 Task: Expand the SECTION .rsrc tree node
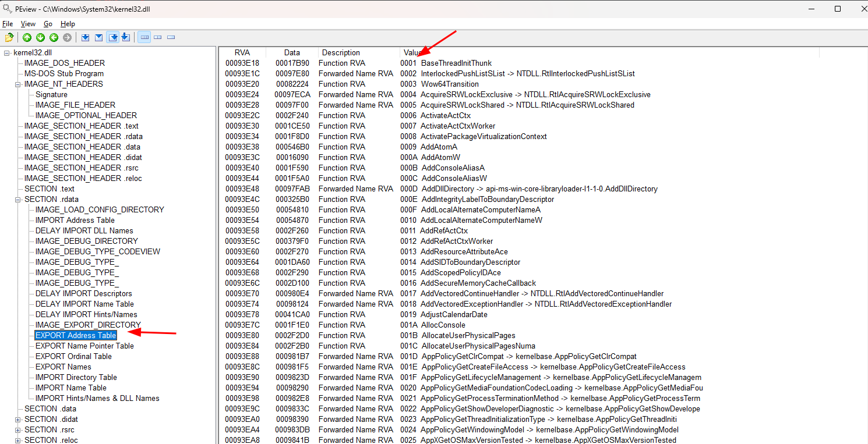pyautogui.click(x=18, y=430)
